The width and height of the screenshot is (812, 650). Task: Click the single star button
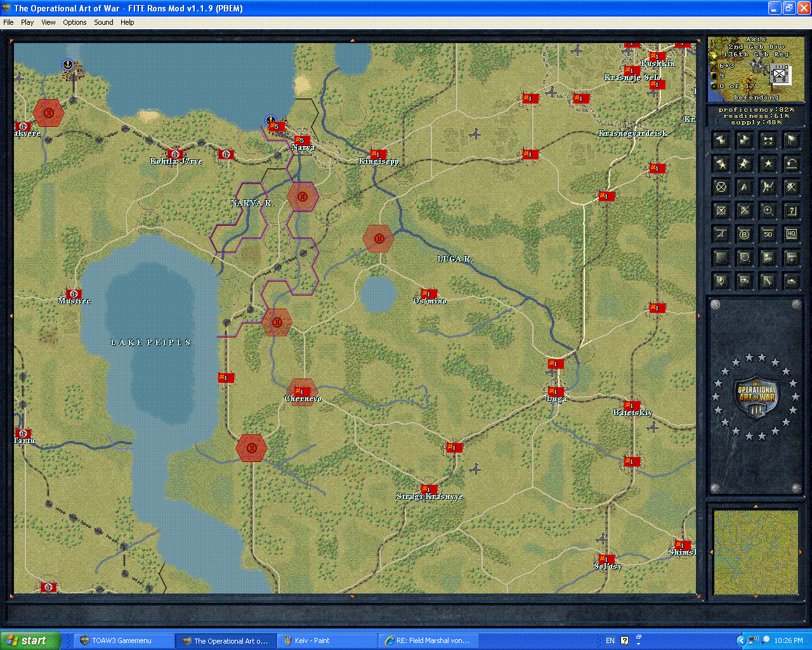(x=768, y=164)
